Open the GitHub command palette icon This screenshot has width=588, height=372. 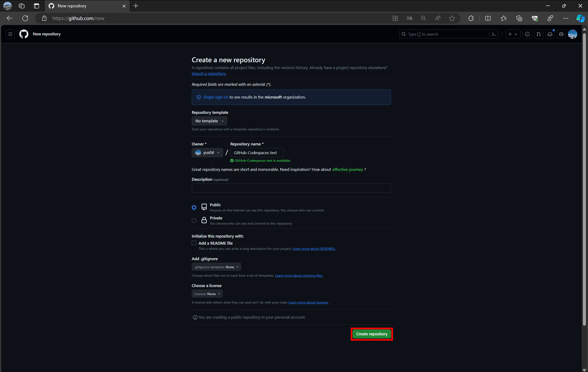point(494,34)
